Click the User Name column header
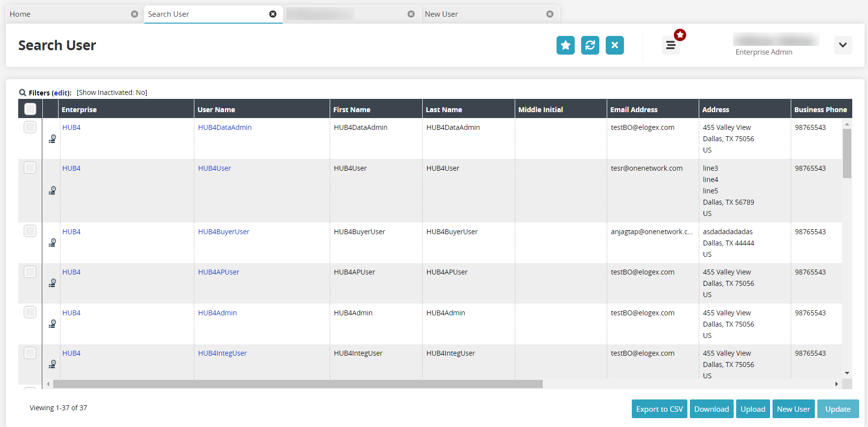Viewport: 868px width, 427px height. coord(216,110)
